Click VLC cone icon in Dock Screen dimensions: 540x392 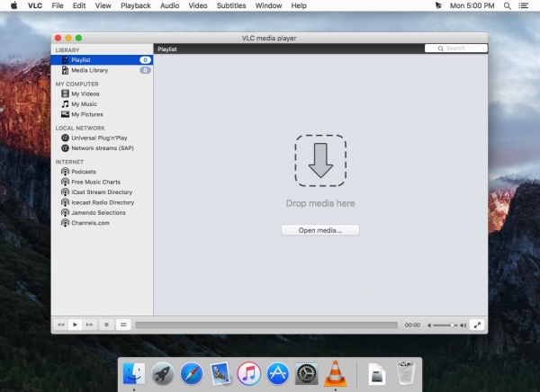[x=335, y=373]
